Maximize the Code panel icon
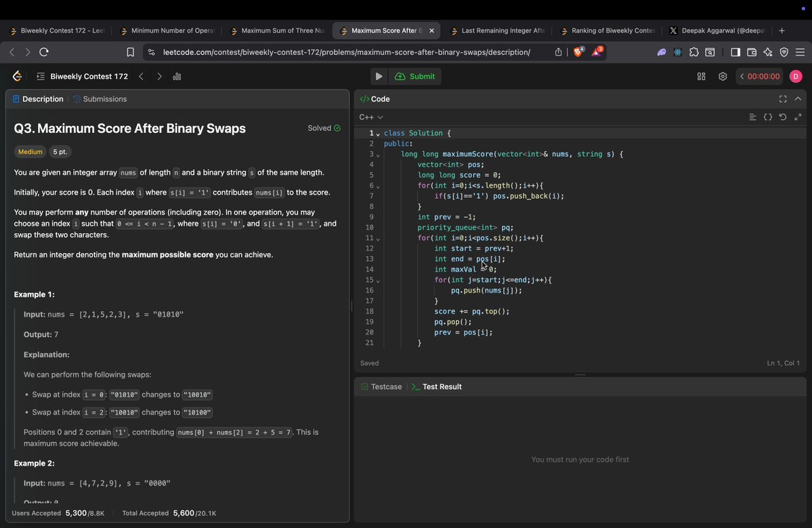812x528 pixels. point(783,99)
